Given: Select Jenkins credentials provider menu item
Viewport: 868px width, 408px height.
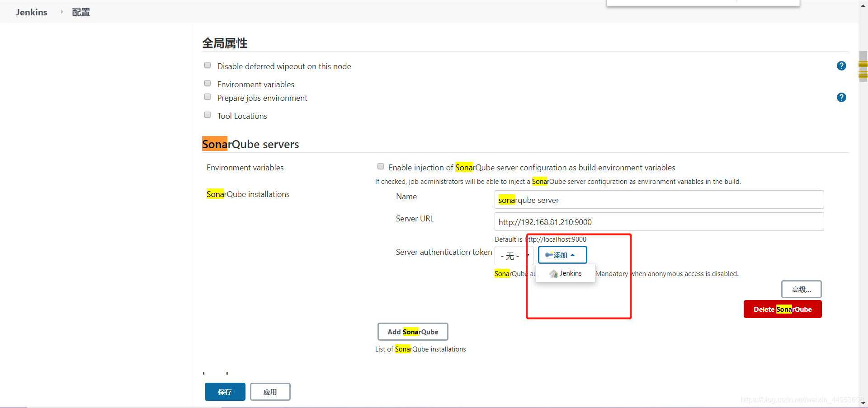Looking at the screenshot, I should pos(566,273).
